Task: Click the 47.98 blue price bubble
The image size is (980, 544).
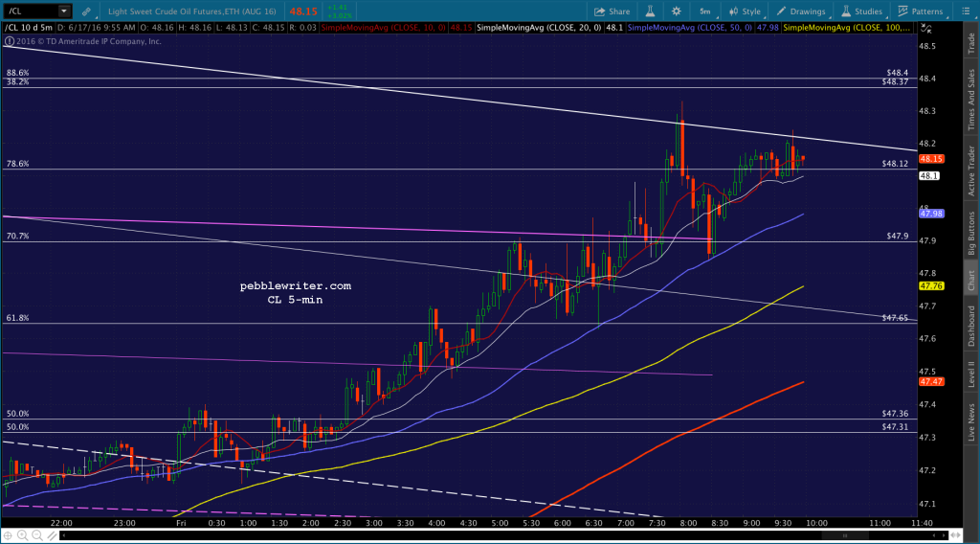Action: coord(931,214)
